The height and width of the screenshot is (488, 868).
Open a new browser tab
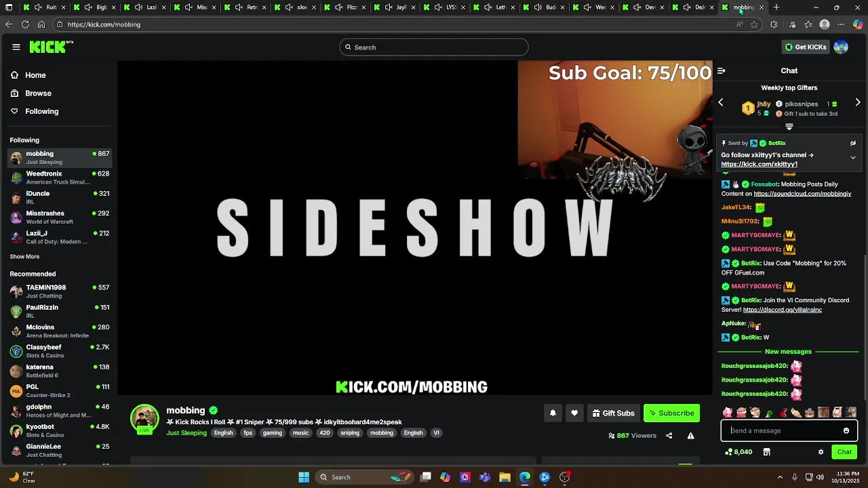tap(776, 7)
